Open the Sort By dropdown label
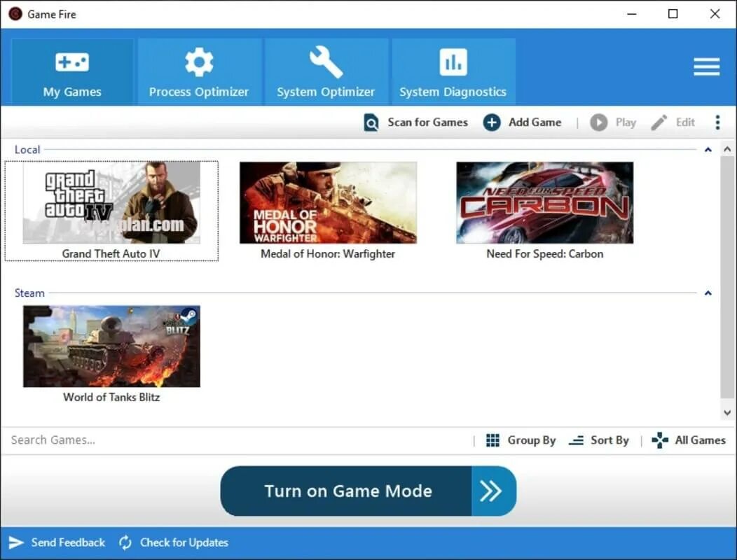The image size is (737, 560). (x=609, y=440)
